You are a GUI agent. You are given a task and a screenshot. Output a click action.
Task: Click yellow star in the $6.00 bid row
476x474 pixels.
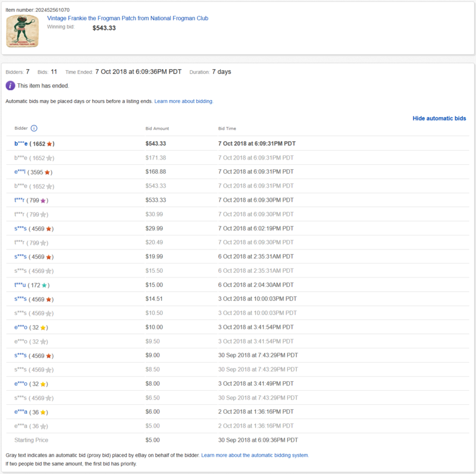click(x=43, y=412)
